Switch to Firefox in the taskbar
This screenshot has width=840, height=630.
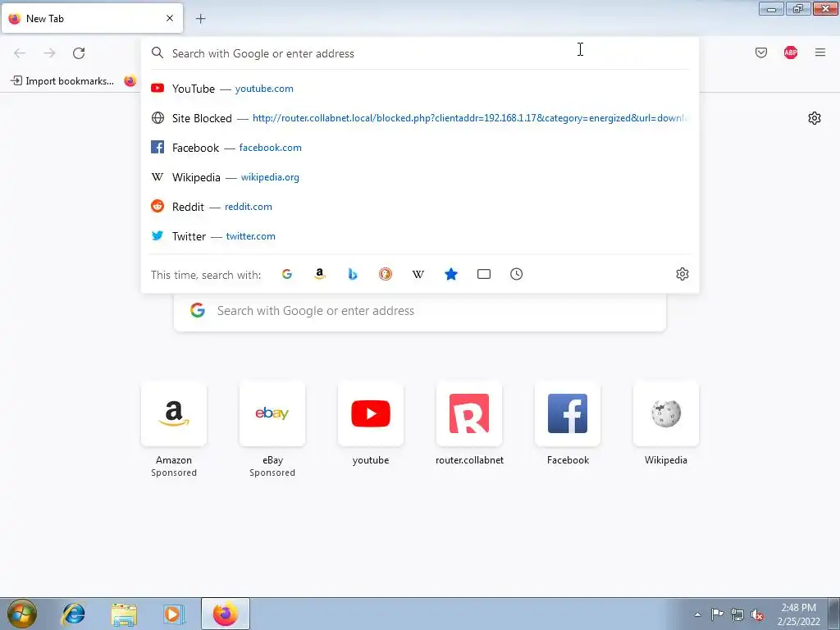coord(226,614)
